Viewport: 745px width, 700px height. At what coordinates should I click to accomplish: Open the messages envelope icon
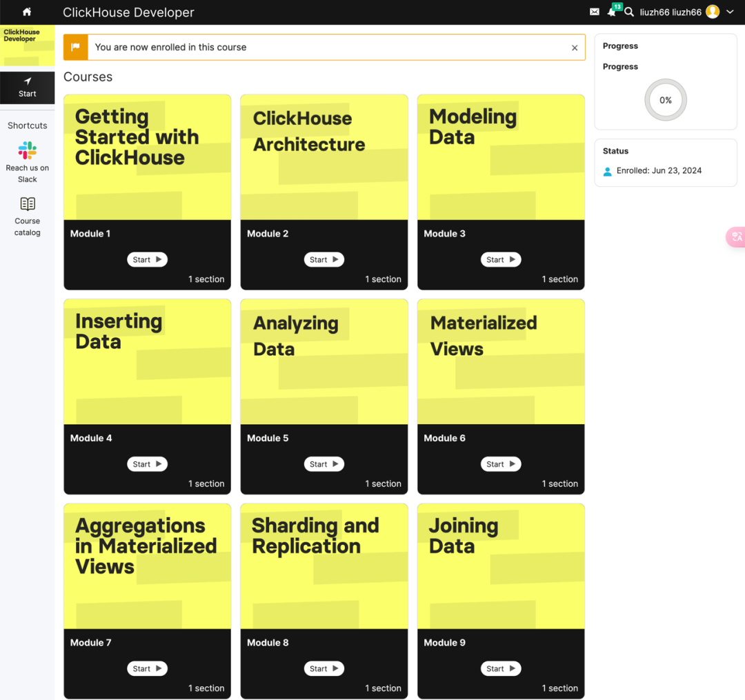pos(595,12)
